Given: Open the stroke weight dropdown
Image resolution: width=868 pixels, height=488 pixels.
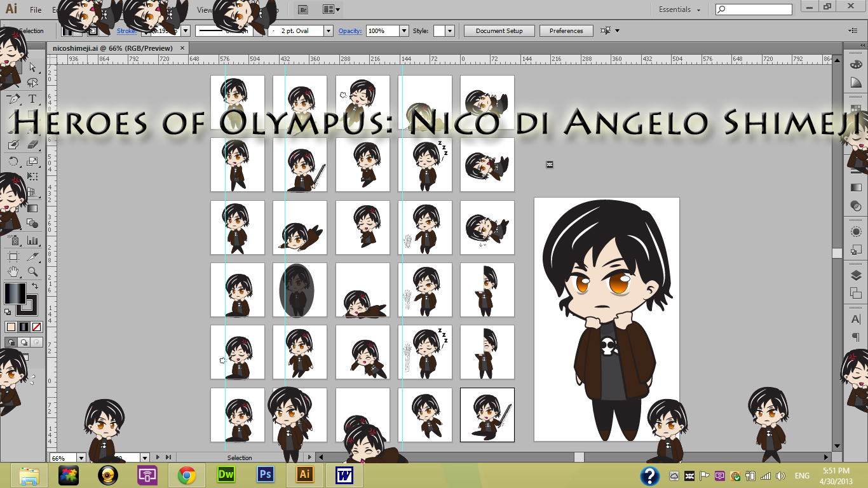Looking at the screenshot, I should pyautogui.click(x=186, y=30).
